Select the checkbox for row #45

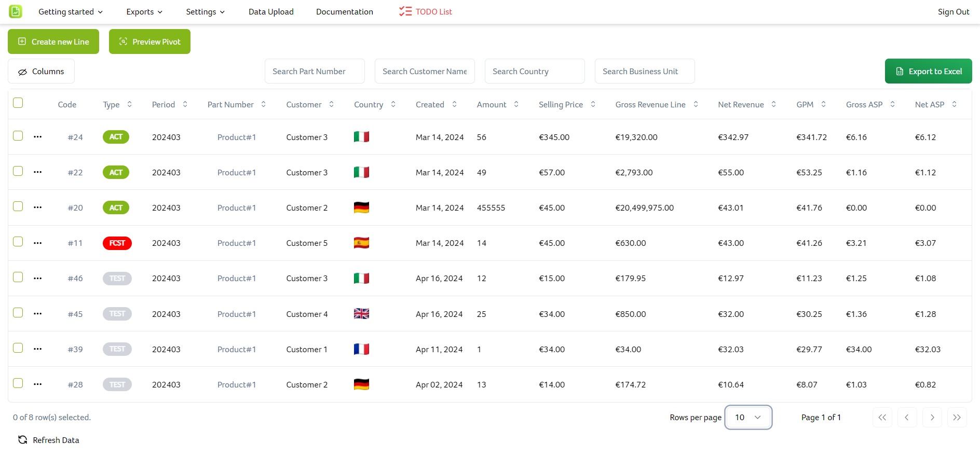click(x=18, y=312)
